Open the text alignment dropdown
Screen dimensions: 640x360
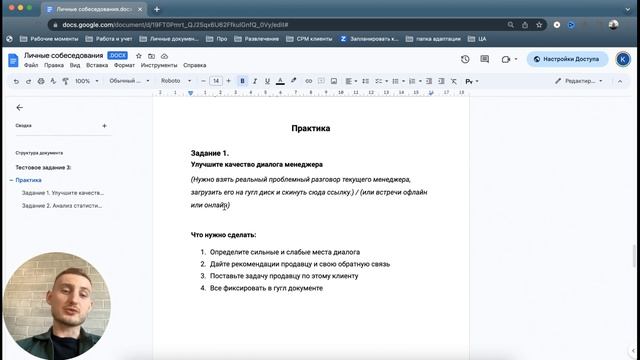click(351, 81)
